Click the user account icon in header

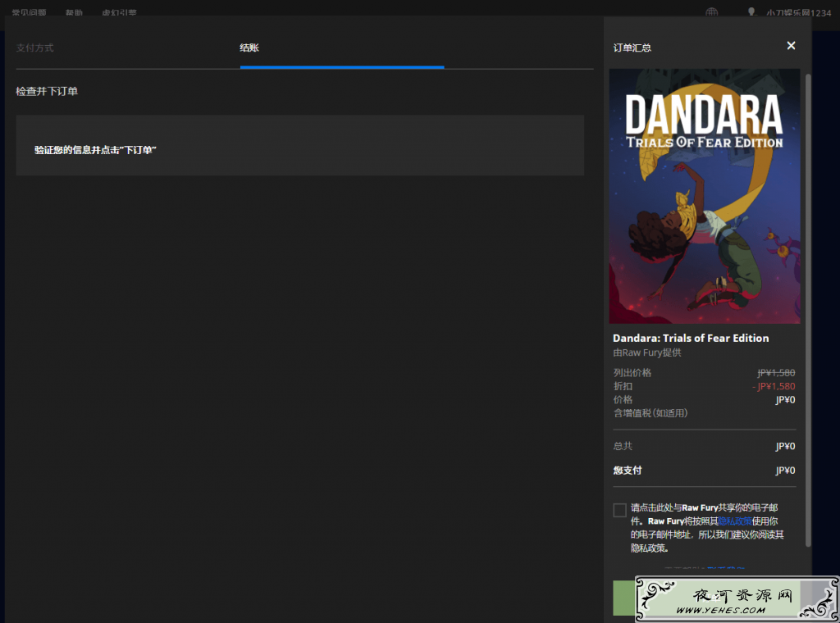[751, 11]
